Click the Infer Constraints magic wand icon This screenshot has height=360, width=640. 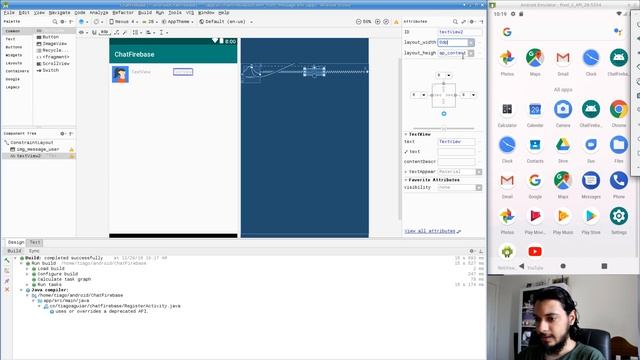tap(125, 32)
